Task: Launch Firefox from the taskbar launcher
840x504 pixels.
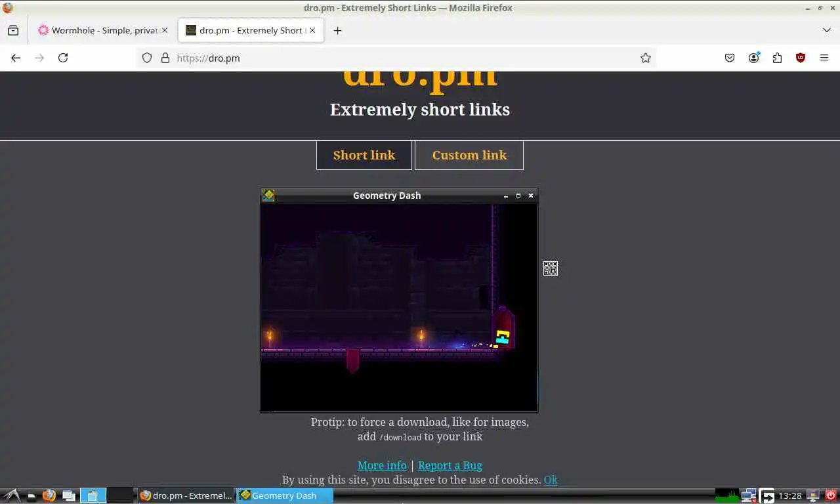Action: 49,495
